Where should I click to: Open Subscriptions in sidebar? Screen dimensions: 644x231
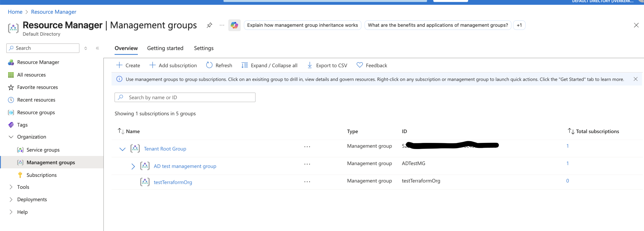[x=42, y=175]
